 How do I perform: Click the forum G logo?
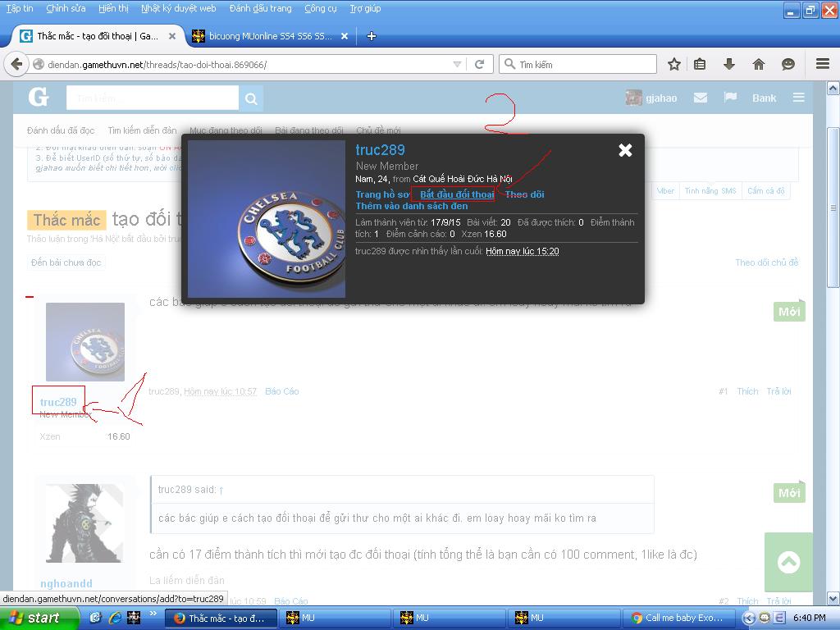coord(38,98)
